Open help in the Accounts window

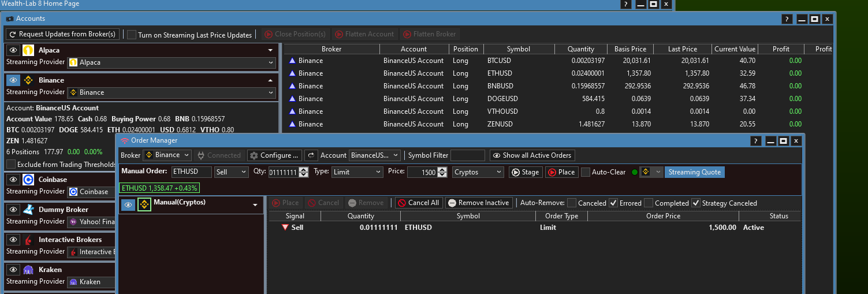pos(787,19)
